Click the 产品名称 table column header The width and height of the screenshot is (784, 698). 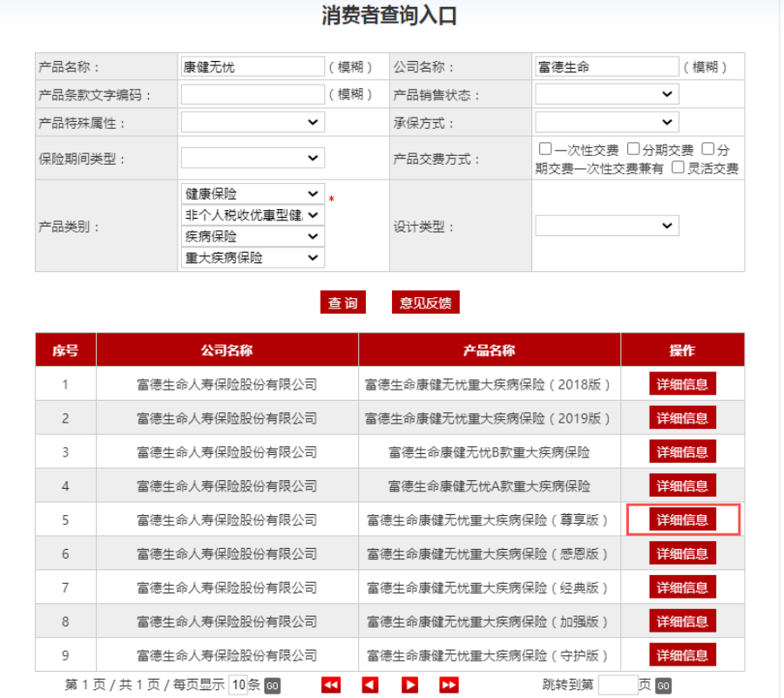(x=489, y=350)
